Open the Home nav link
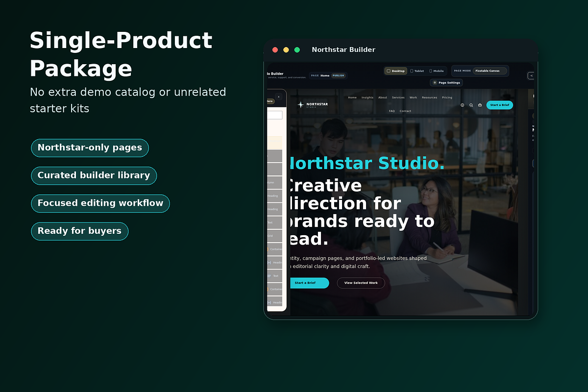Viewport: 588px width, 392px height. pos(352,98)
